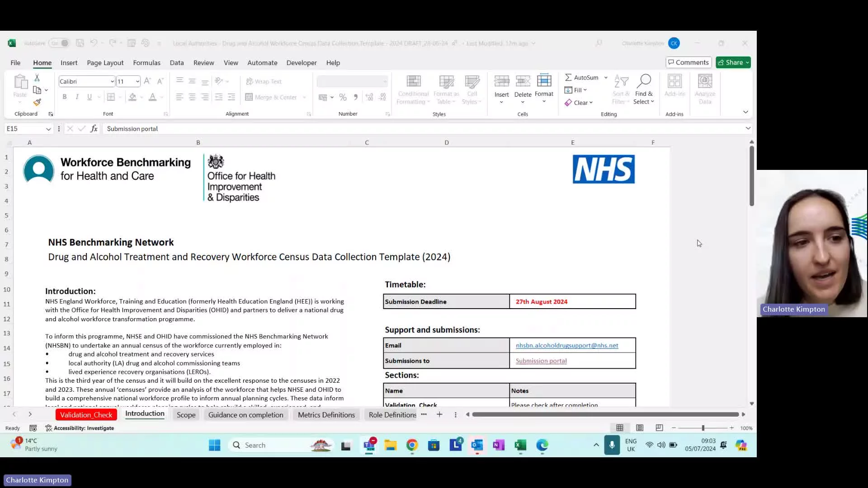Toggle Italic formatting on selected cell
868x488 pixels.
(76, 97)
